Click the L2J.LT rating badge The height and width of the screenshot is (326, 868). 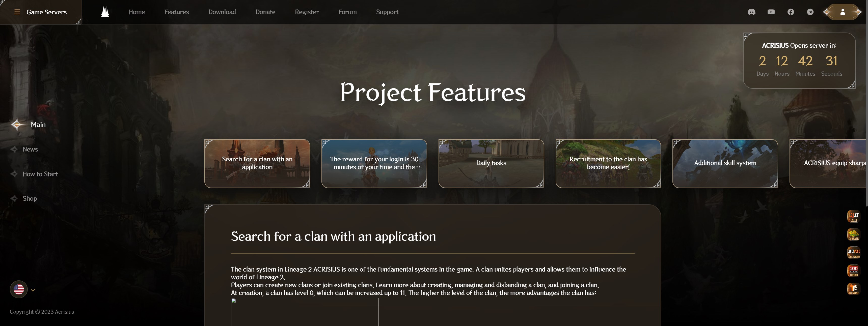point(854,216)
